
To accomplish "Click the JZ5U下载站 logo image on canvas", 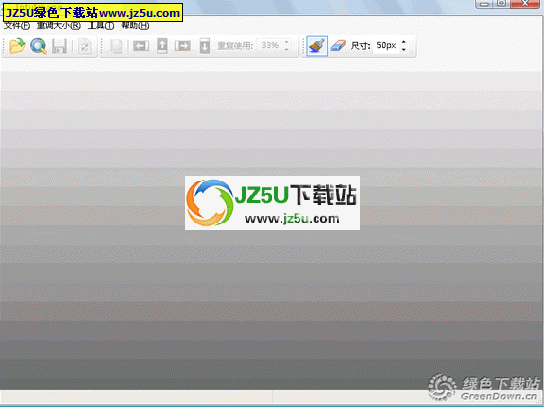I will pyautogui.click(x=272, y=203).
